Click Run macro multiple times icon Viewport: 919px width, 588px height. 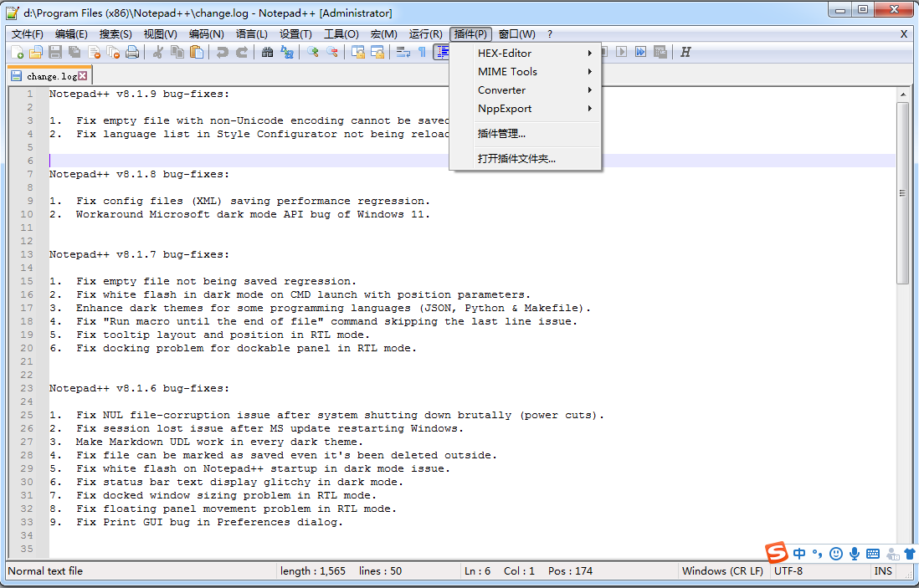coord(641,53)
